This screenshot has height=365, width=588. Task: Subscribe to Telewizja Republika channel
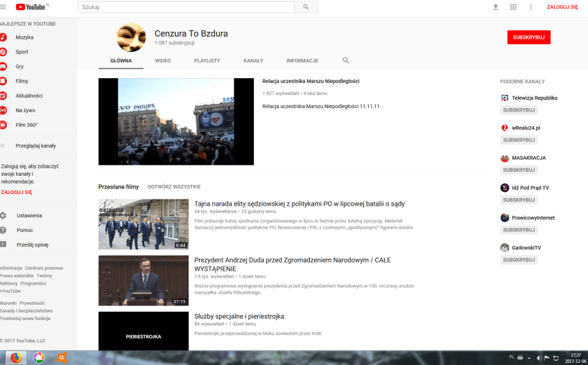(x=519, y=110)
